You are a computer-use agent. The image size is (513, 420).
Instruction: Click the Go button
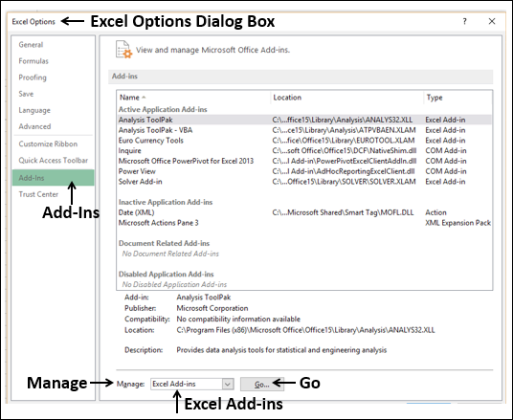[262, 384]
